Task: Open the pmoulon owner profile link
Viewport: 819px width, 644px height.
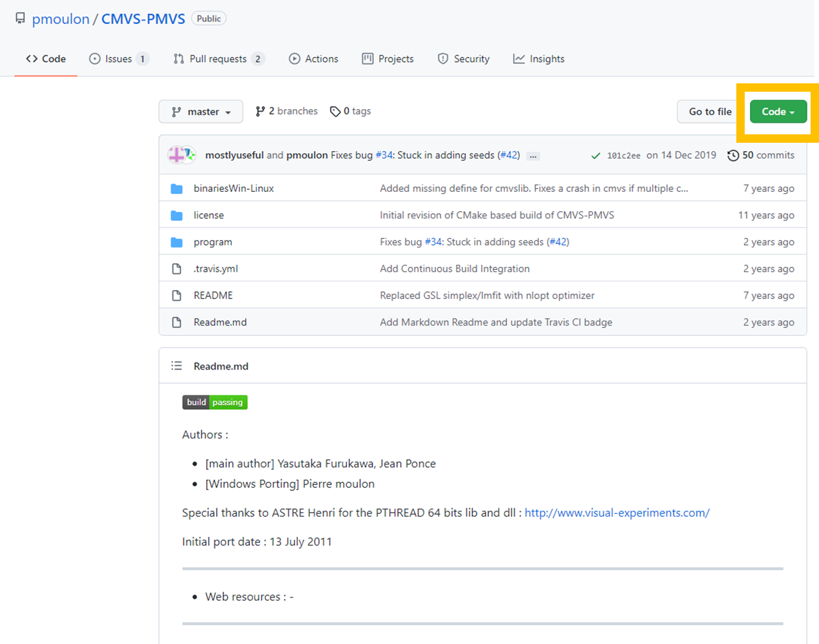Action: (x=61, y=19)
